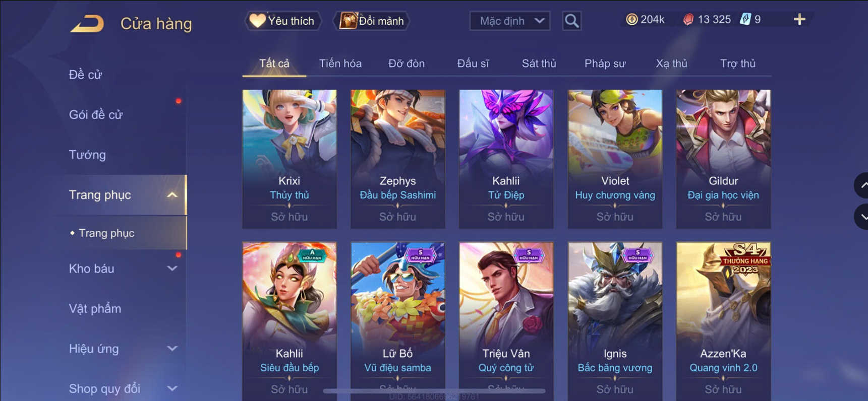Click the red gem currency icon

(688, 20)
